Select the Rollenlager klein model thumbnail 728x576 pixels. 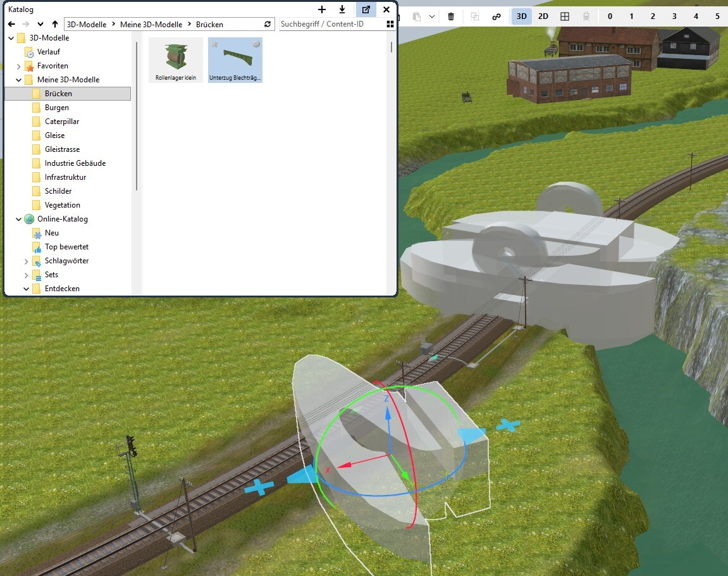(175, 60)
